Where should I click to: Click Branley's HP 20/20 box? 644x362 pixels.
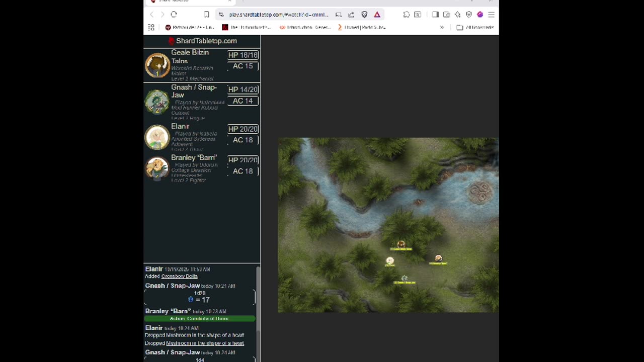243,160
